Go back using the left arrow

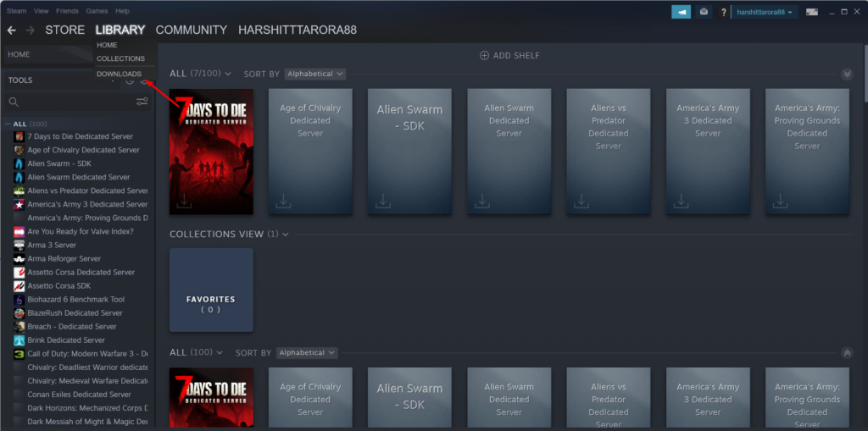click(x=12, y=30)
